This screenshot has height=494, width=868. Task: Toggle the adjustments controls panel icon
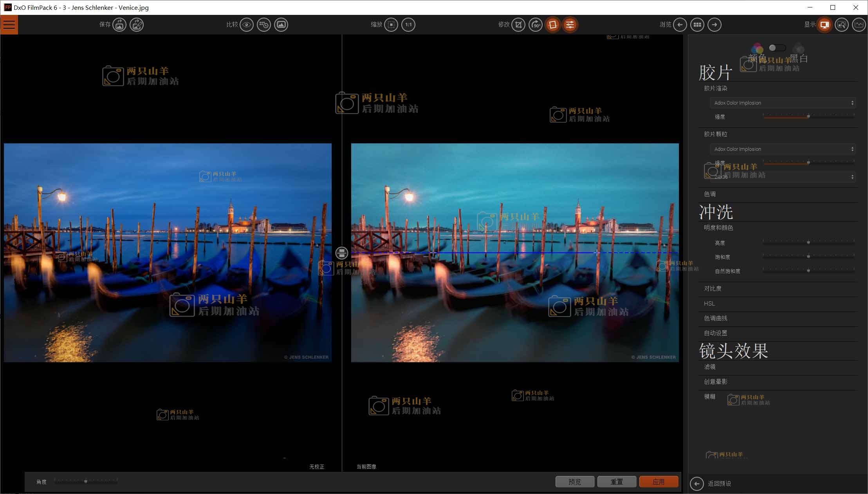click(x=570, y=25)
